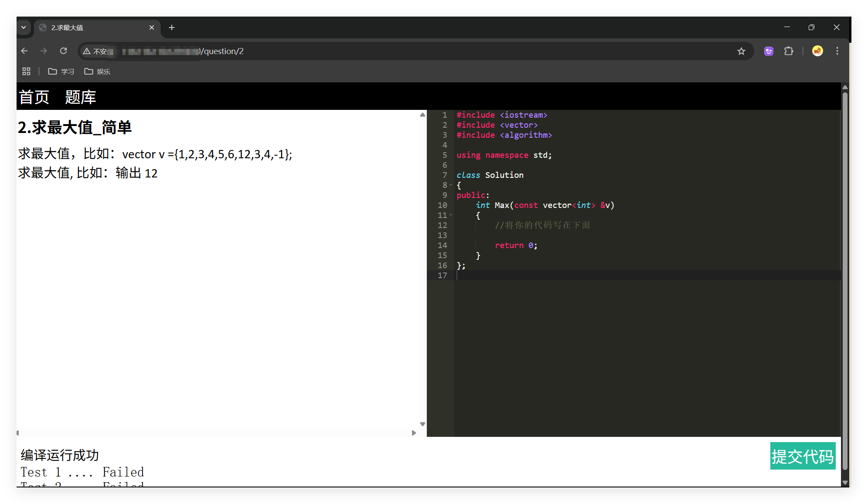Screen dimensions: 868x504
Task: Click the 'public:' code line
Action: coord(473,195)
